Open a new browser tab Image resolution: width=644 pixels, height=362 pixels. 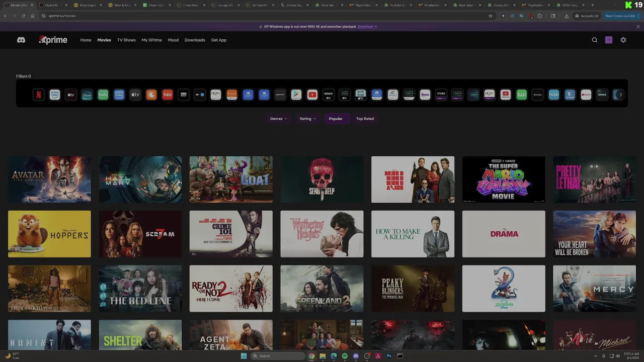592,5
